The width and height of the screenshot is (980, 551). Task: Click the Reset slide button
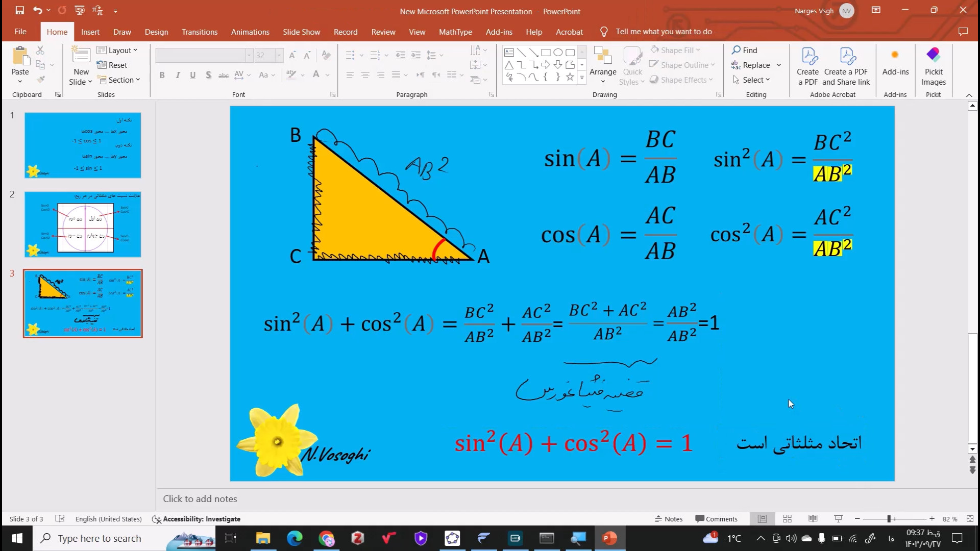coord(112,65)
